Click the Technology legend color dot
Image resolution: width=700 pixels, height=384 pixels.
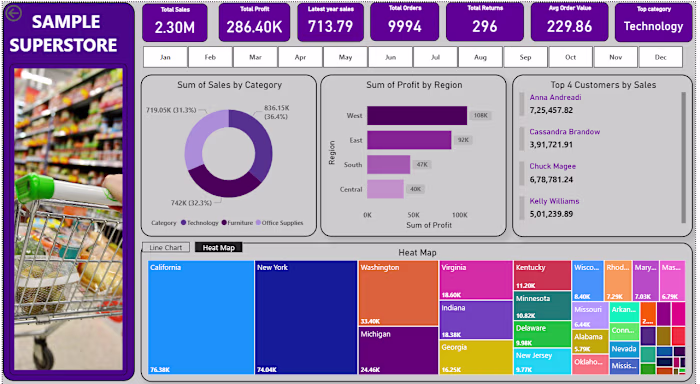tap(183, 223)
